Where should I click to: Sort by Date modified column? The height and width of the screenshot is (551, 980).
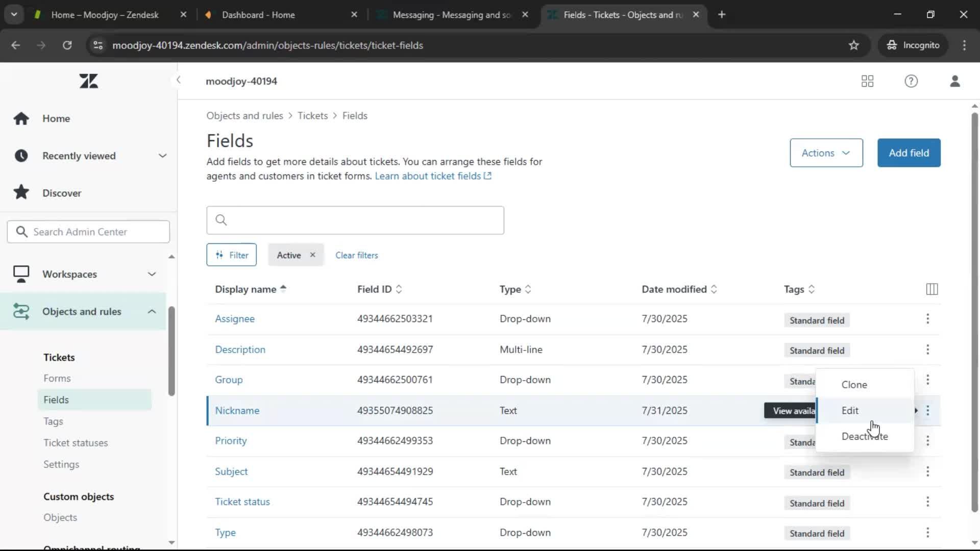[x=679, y=289]
